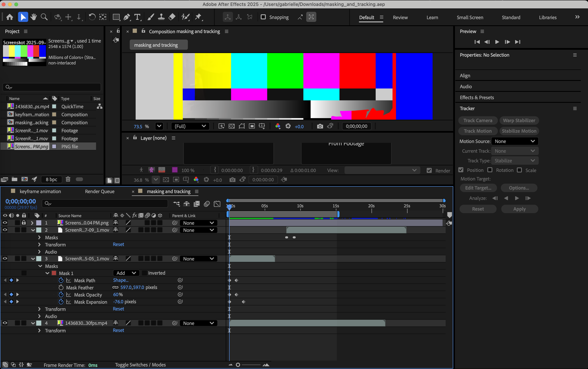Open the Add mask mode dropdown

[126, 273]
